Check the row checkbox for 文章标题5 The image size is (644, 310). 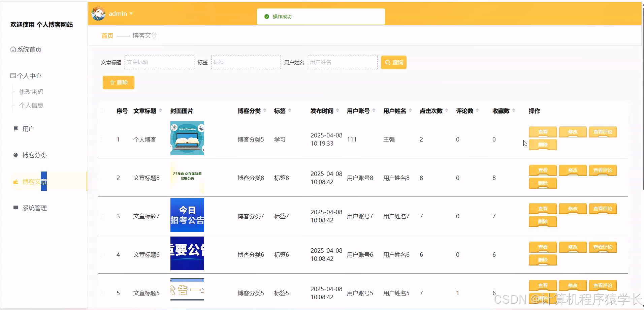(x=102, y=293)
